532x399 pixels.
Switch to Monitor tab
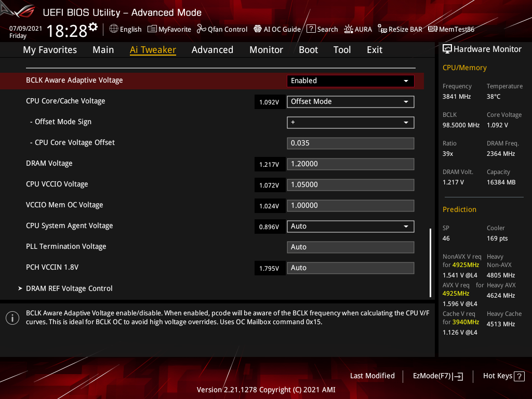266,50
